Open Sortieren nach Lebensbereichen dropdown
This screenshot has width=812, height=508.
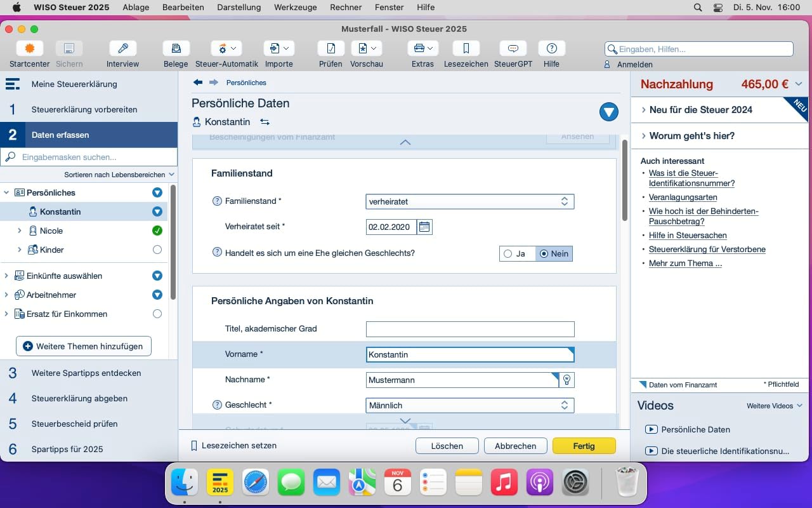coord(120,175)
